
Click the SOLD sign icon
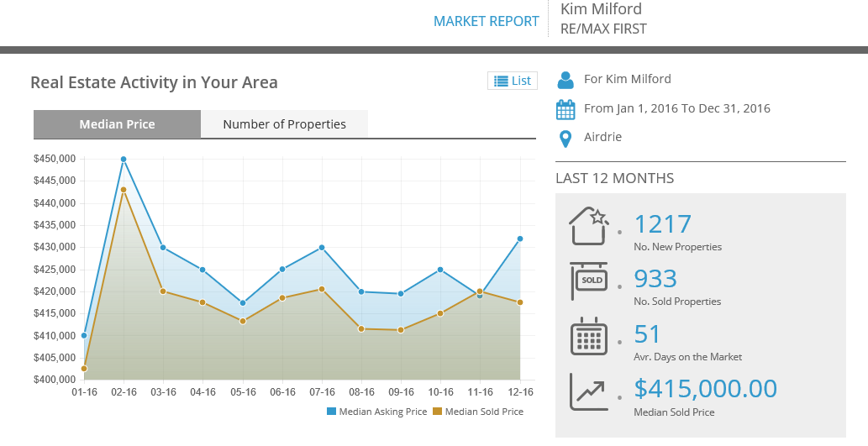click(589, 281)
